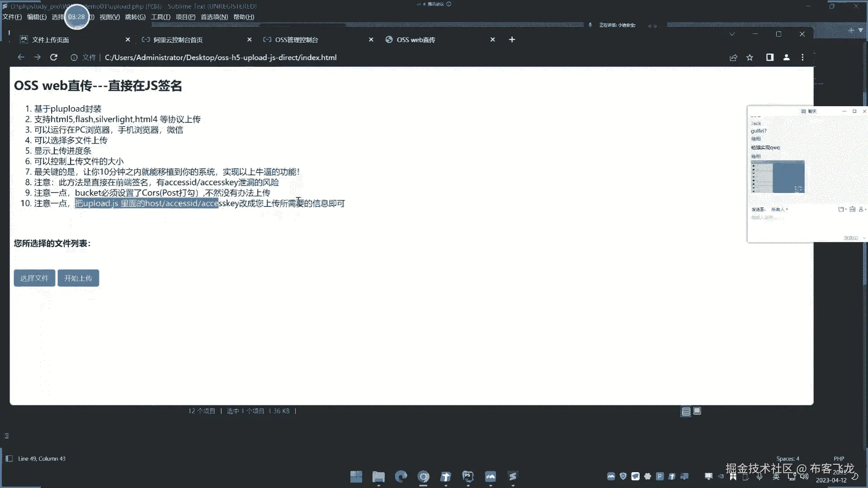Open the image thumbnail in the chat

point(778,177)
